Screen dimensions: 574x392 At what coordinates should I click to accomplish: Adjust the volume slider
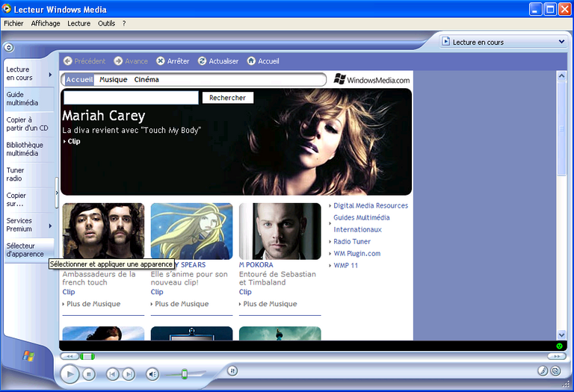point(185,374)
